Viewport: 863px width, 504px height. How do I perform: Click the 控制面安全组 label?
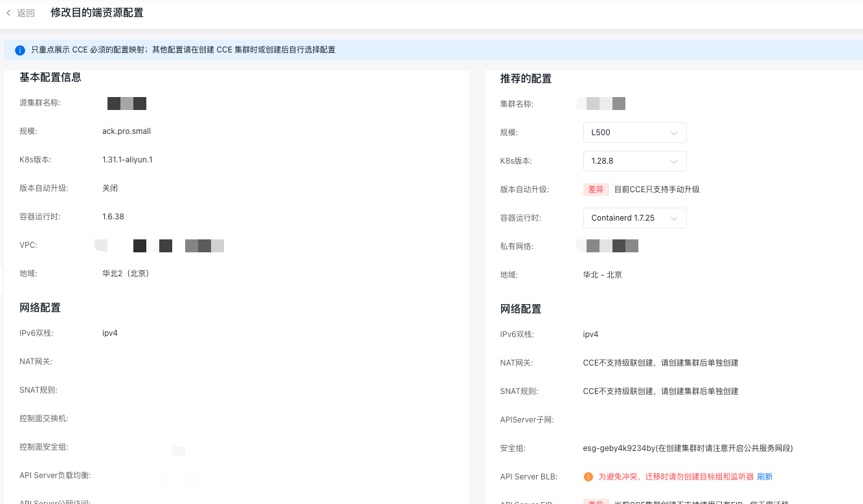[x=44, y=447]
